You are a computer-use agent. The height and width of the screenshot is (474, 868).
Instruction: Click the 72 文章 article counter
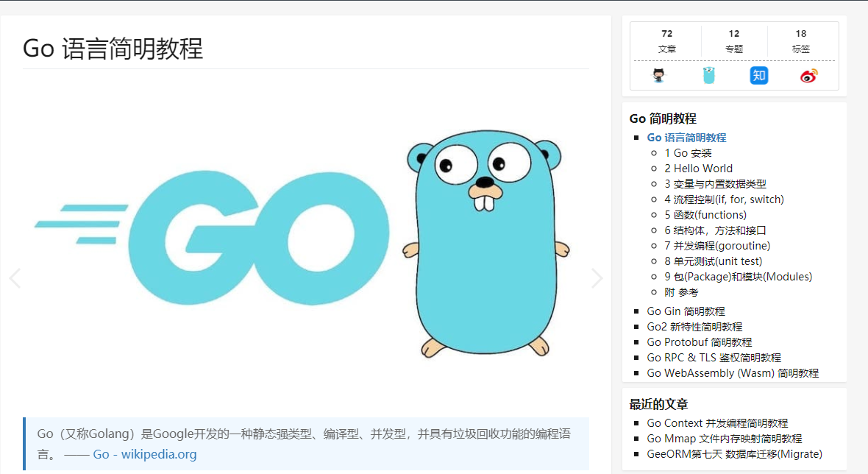[x=666, y=40]
